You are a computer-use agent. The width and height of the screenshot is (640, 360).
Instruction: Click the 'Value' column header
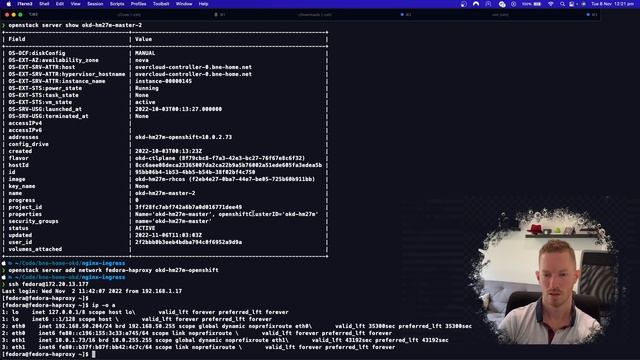click(143, 39)
